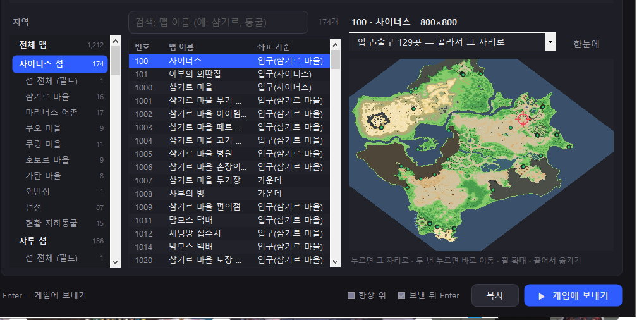Open the 입구·출구 129곳 dropdown
644x320 pixels.
[453, 42]
